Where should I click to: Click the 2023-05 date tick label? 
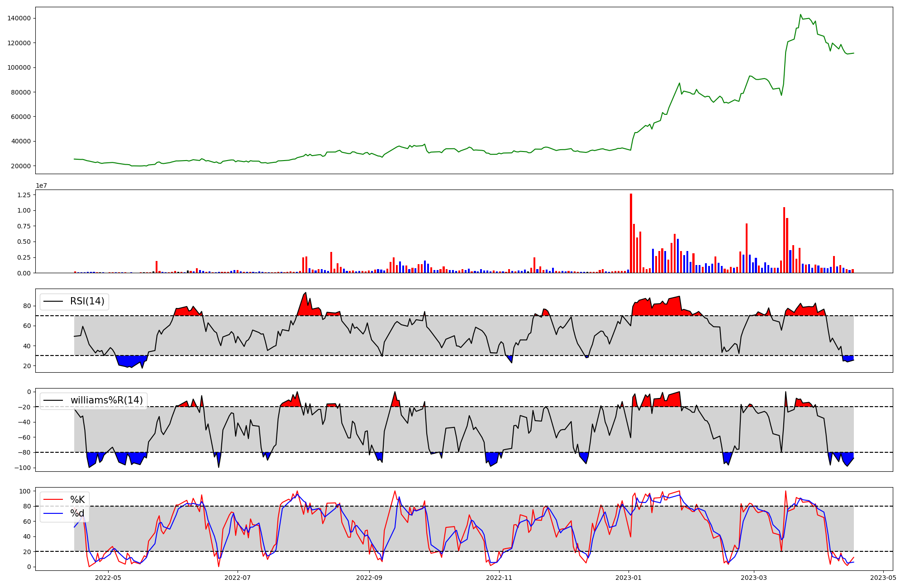coord(883,577)
